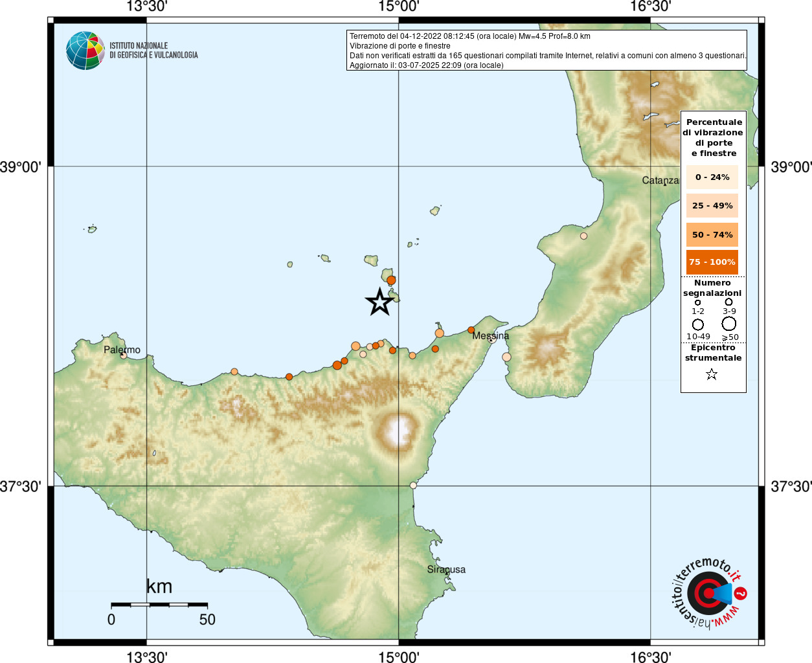Click the 'Numero segnalazioni' legend heading
The width and height of the screenshot is (812, 663).
(x=712, y=287)
